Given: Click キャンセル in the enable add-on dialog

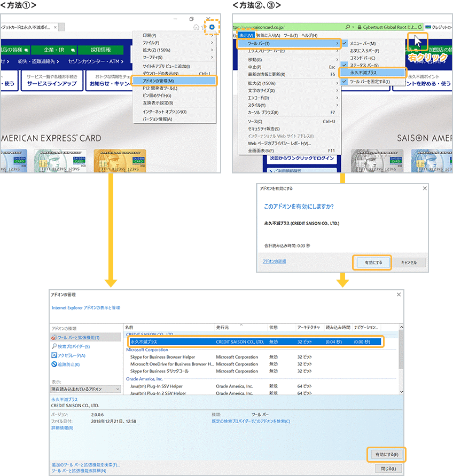Looking at the screenshot, I should (x=409, y=263).
